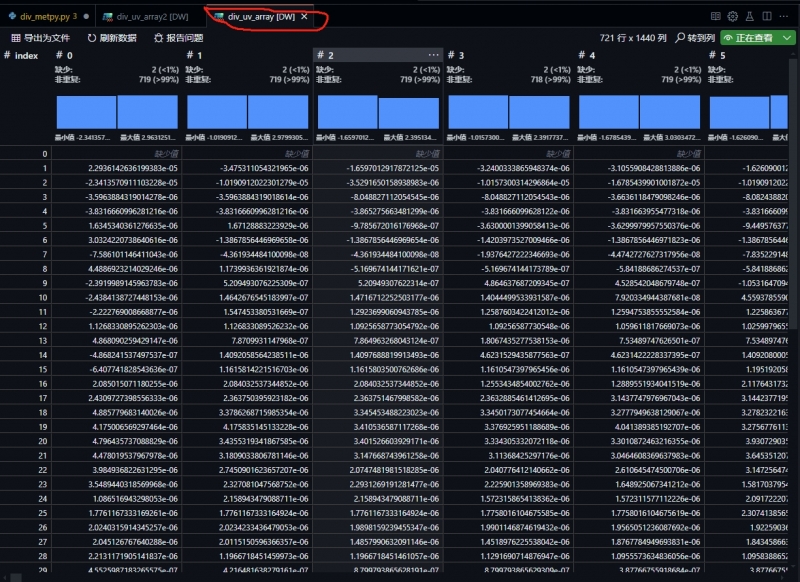Image resolution: width=800 pixels, height=582 pixels.
Task: Open the settings gear icon
Action: pyautogui.click(x=733, y=16)
